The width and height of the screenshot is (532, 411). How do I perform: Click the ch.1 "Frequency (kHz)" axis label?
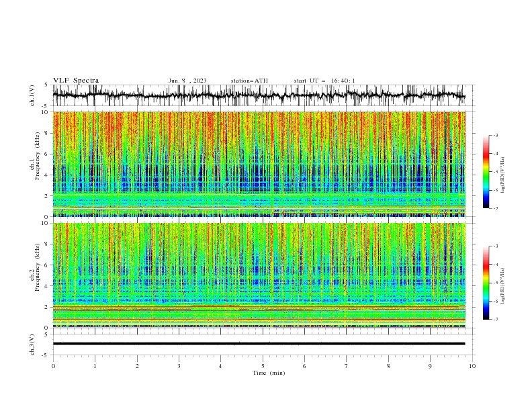pyautogui.click(x=37, y=156)
